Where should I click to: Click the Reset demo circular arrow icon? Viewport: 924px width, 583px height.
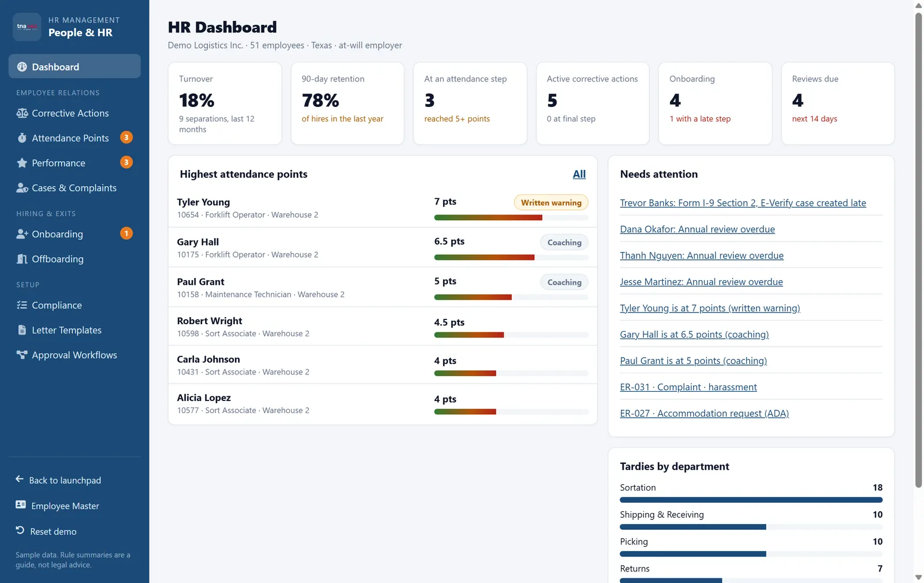click(x=20, y=530)
